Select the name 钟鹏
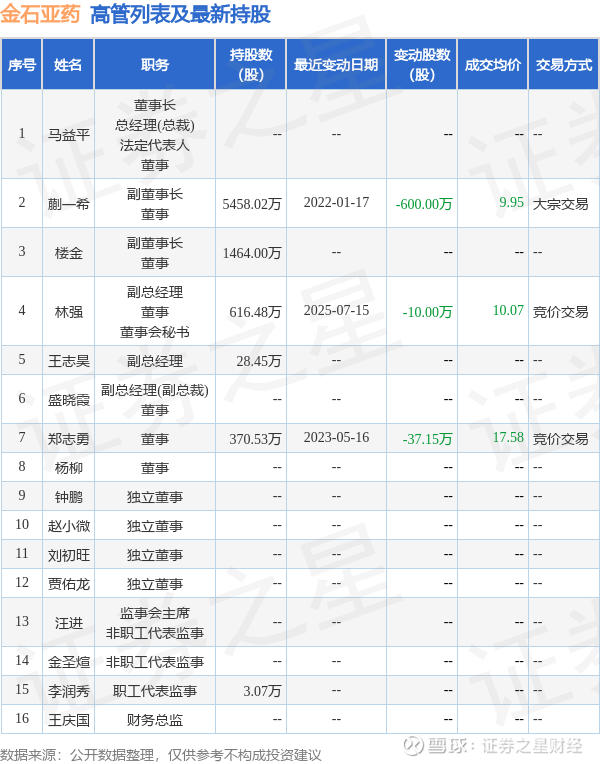The image size is (600, 764). pos(68,497)
